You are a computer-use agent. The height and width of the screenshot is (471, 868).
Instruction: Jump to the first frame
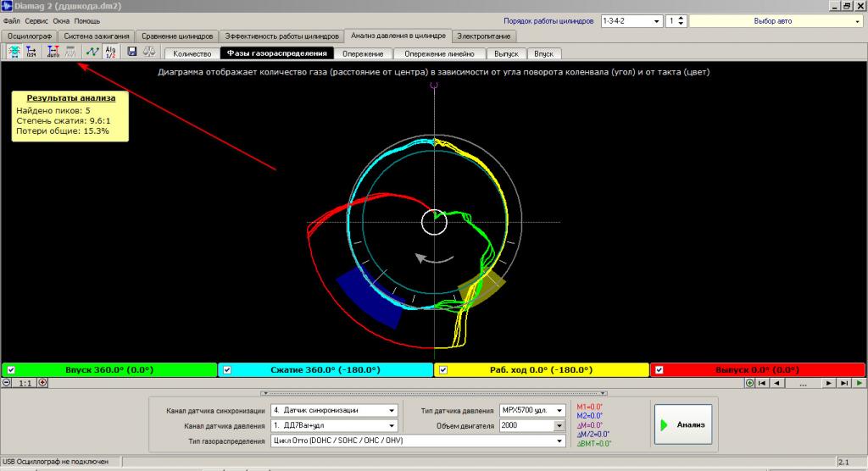[x=762, y=383]
